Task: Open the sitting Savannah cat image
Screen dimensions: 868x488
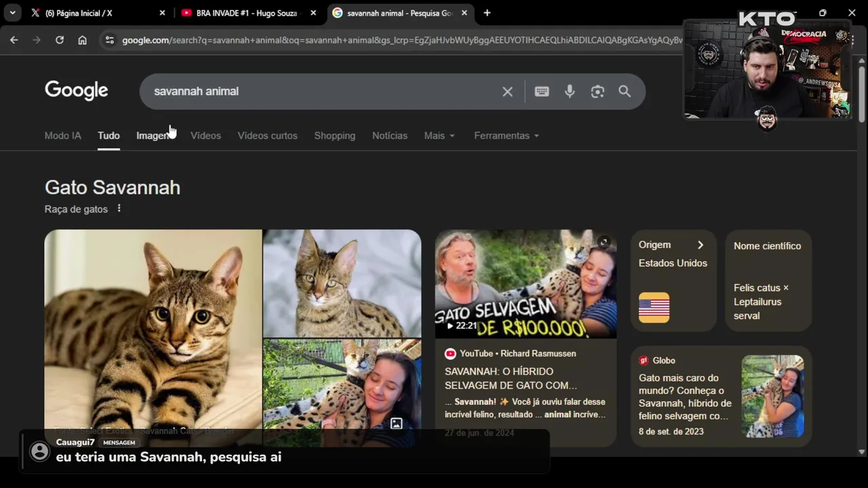Action: 342,283
